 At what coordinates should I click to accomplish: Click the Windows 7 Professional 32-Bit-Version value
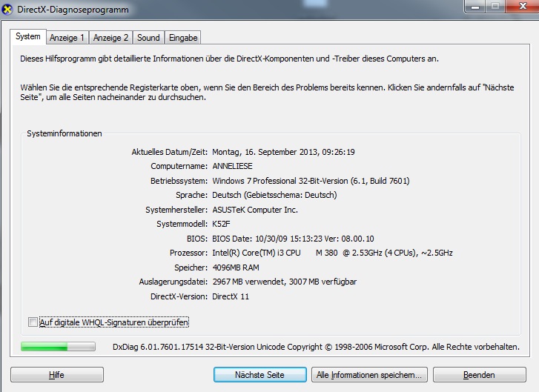(x=311, y=181)
